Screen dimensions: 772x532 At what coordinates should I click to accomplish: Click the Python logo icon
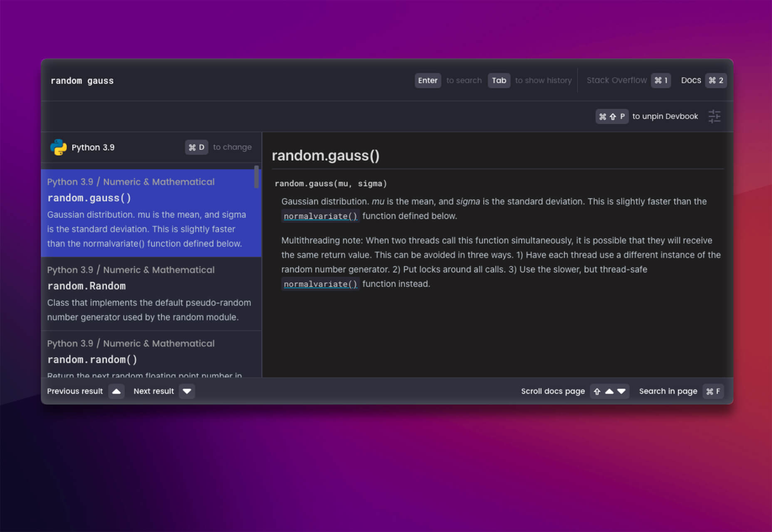58,147
